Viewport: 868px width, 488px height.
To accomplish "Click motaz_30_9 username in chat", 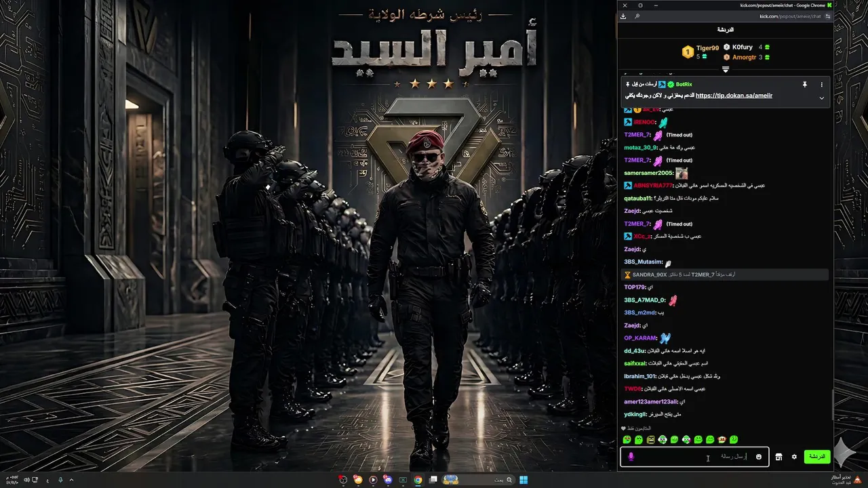I will click(640, 148).
